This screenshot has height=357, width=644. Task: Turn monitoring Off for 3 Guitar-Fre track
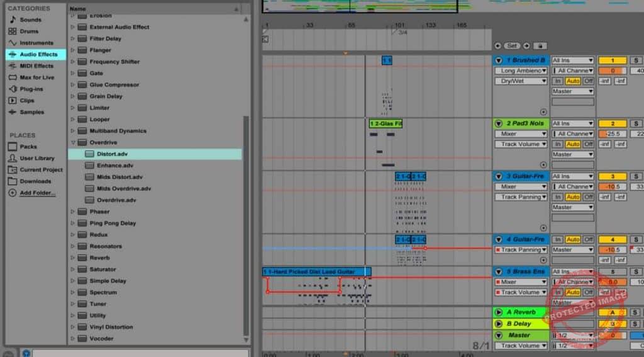tap(588, 197)
